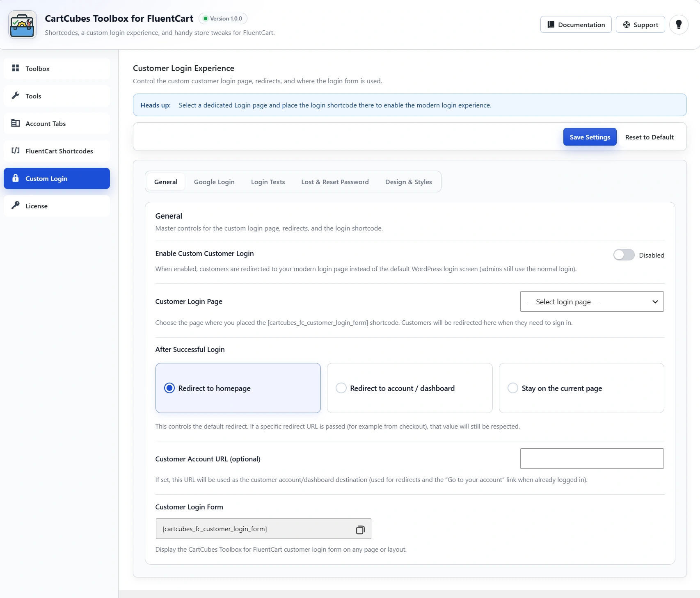Click the Heads up notice text
Screen dimensions: 700x598
pyautogui.click(x=316, y=105)
